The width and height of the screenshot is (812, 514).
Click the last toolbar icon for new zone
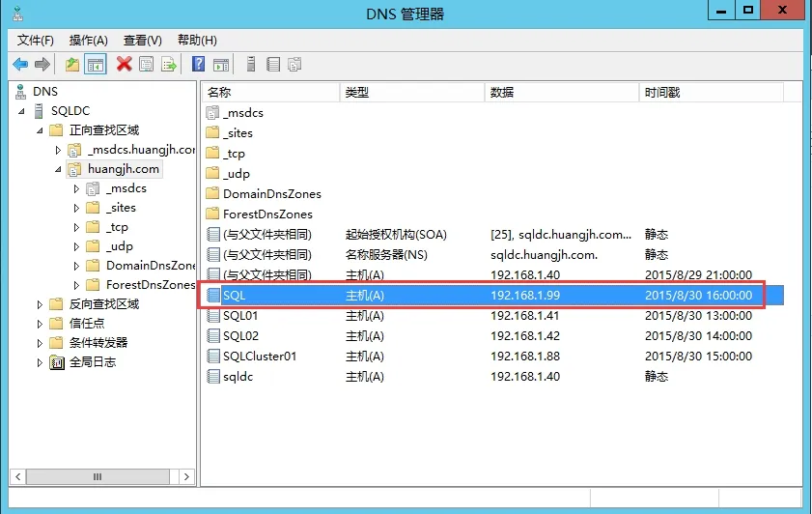[x=294, y=64]
